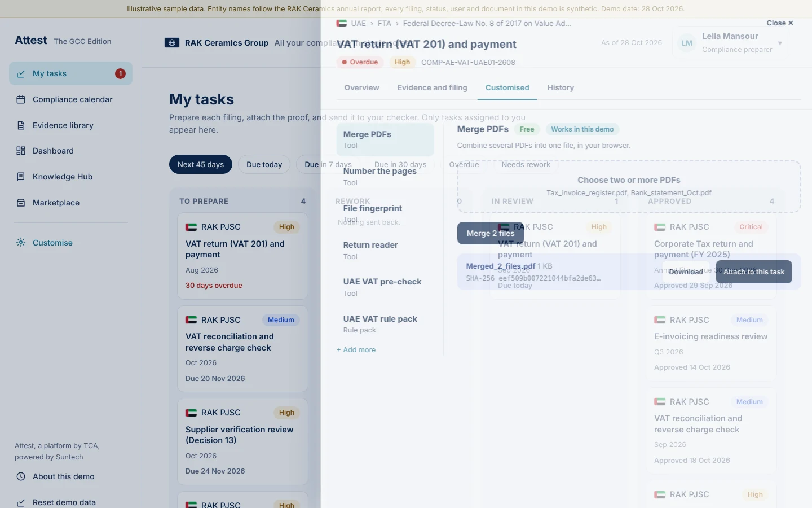Click the + Add more link
The width and height of the screenshot is (812, 508).
point(356,350)
